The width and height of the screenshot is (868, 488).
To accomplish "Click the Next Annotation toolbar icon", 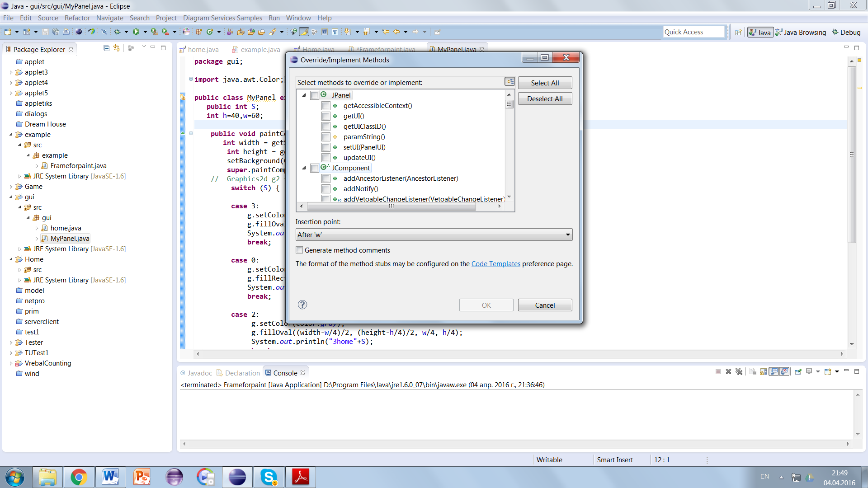I will 347,32.
